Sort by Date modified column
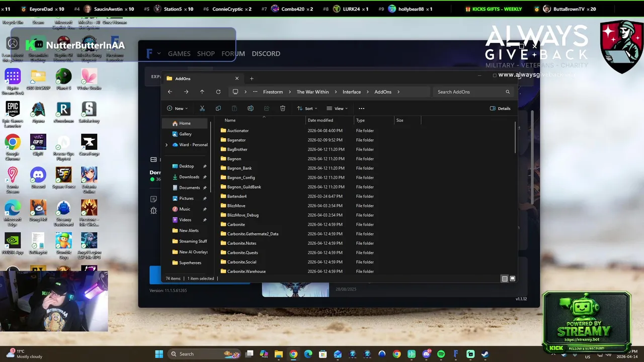 [x=329, y=120]
